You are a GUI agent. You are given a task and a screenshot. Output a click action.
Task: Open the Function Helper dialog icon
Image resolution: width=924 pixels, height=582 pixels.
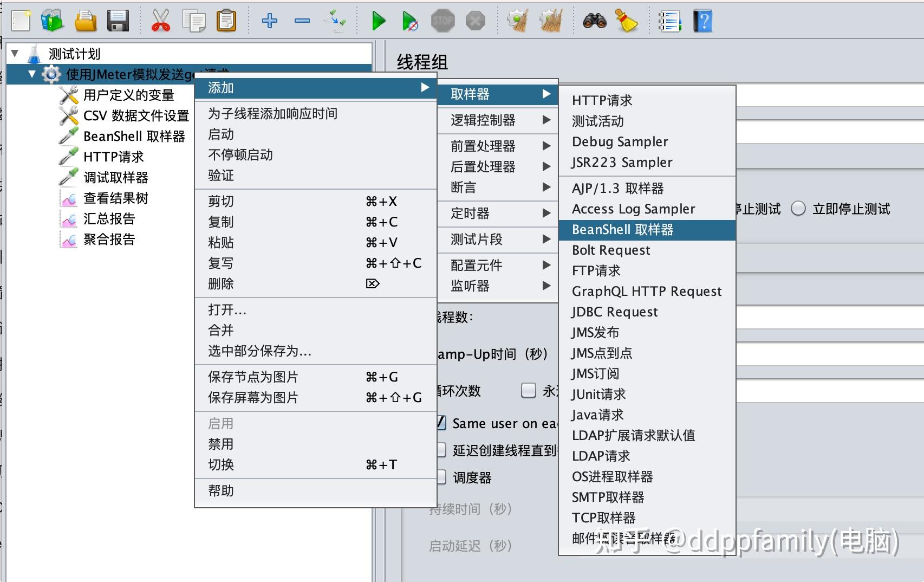(670, 21)
